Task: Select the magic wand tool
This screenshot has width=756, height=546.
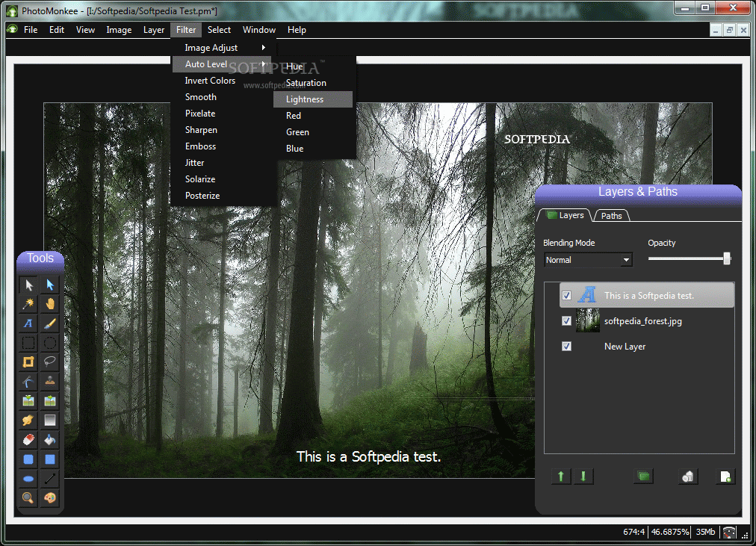Action: tap(28, 304)
